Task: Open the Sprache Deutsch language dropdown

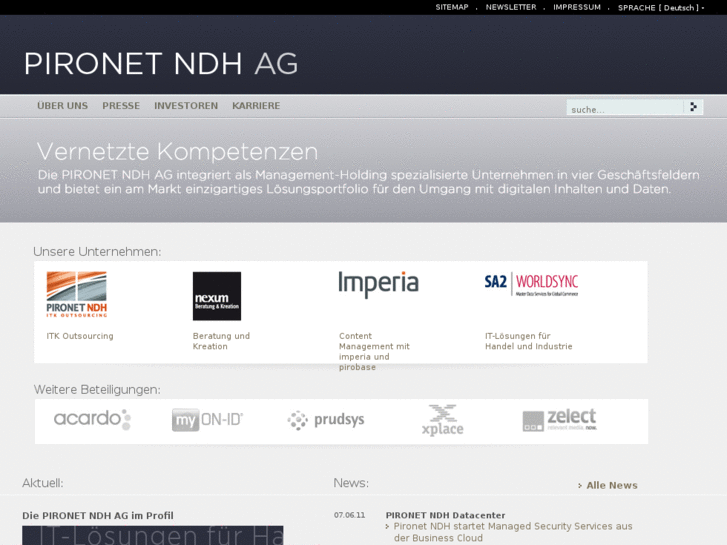Action: (661, 7)
